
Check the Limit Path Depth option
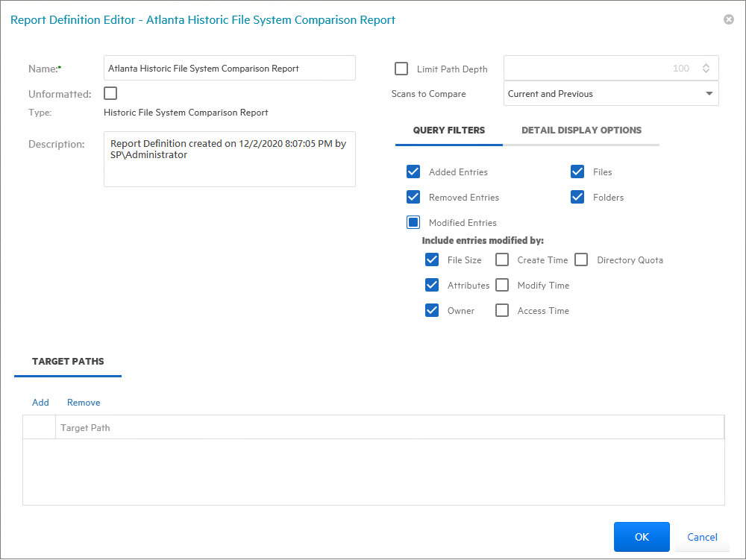click(x=401, y=69)
